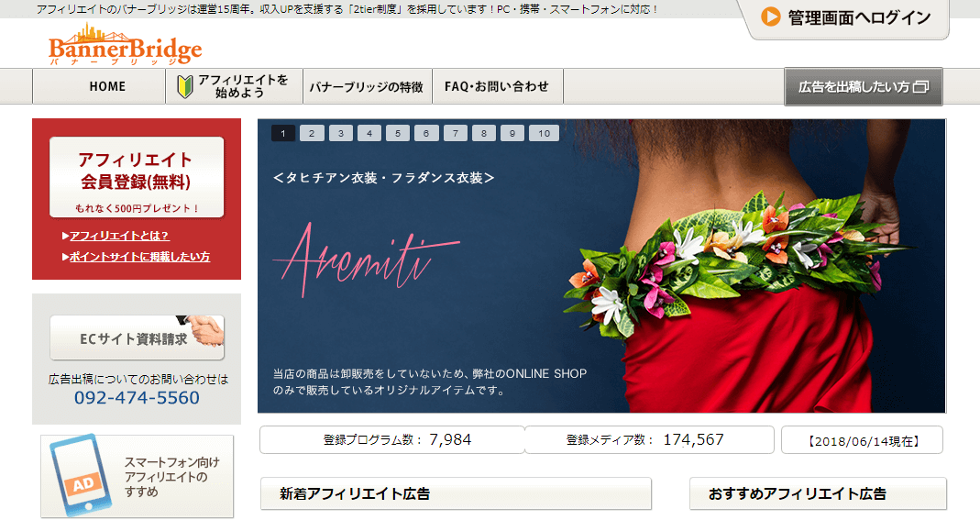The height and width of the screenshot is (520, 980).
Task: Click 登録メディア数 174,567 counter
Action: click(649, 440)
